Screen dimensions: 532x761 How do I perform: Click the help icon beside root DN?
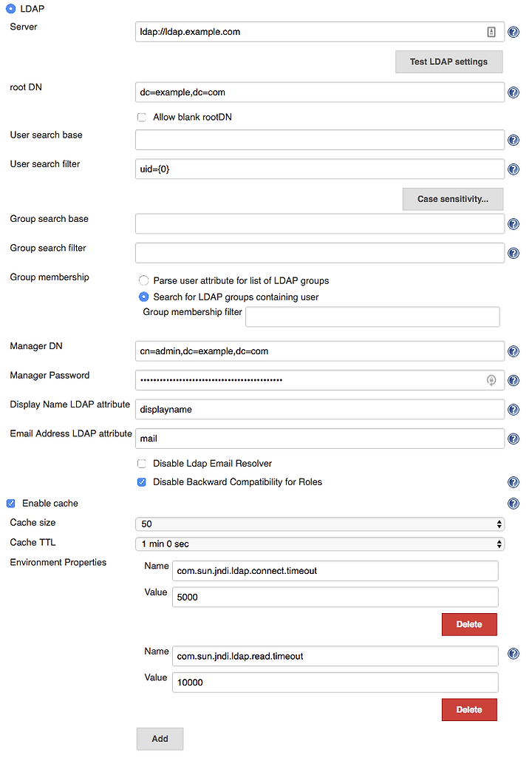[513, 92]
